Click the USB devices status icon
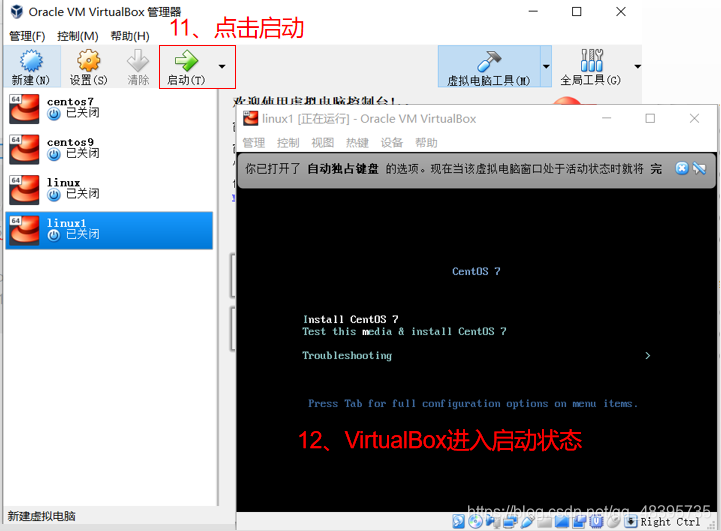 pyautogui.click(x=527, y=521)
